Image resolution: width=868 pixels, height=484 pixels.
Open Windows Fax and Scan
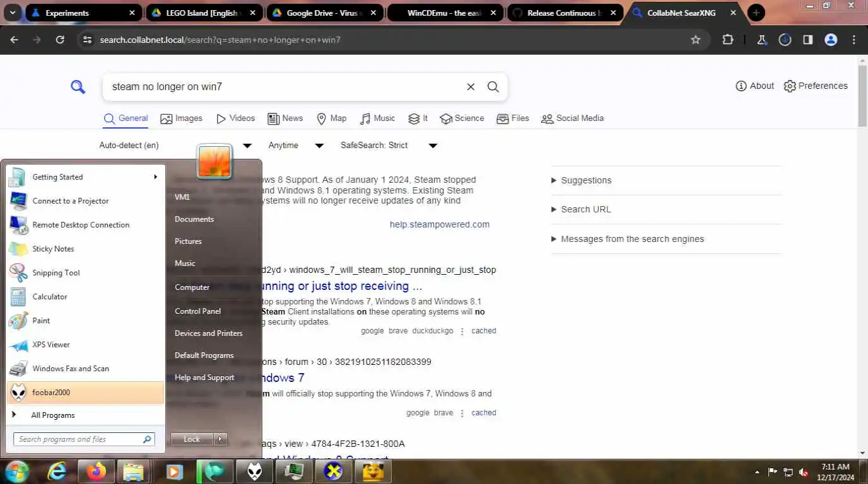[85, 369]
